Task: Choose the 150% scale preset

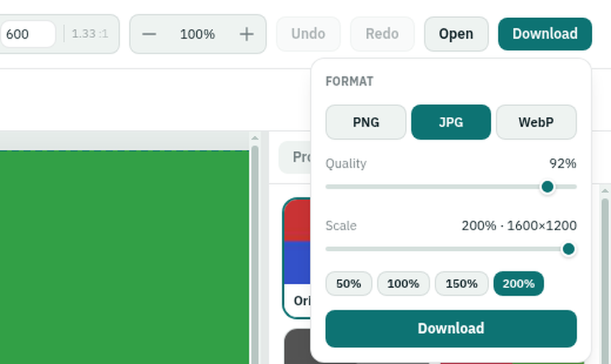Action: click(461, 284)
